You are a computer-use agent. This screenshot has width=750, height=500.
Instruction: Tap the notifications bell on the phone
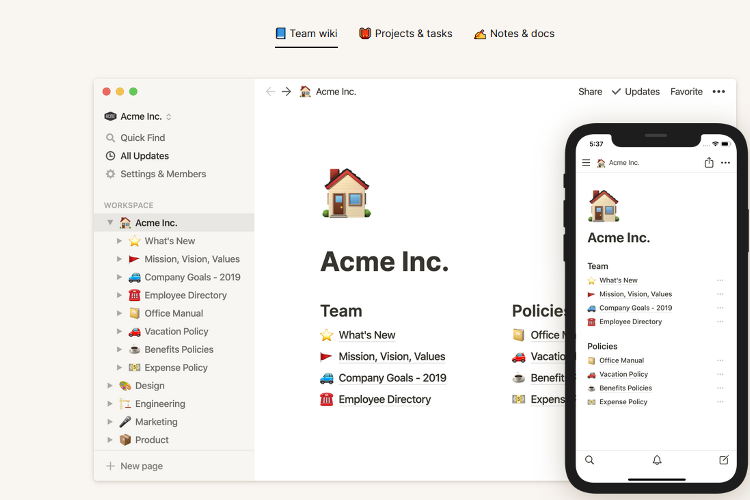tap(657, 460)
